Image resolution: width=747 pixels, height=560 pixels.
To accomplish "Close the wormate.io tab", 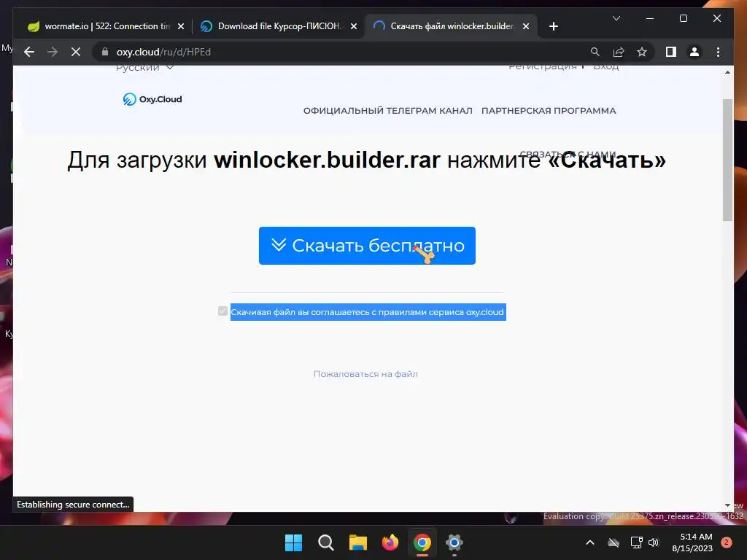I will tap(181, 27).
